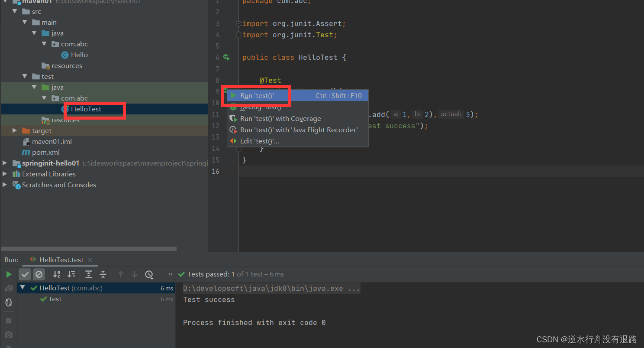Image resolution: width=644 pixels, height=348 pixels.
Task: Choose Run 'test()' with Coverage
Action: (x=298, y=118)
